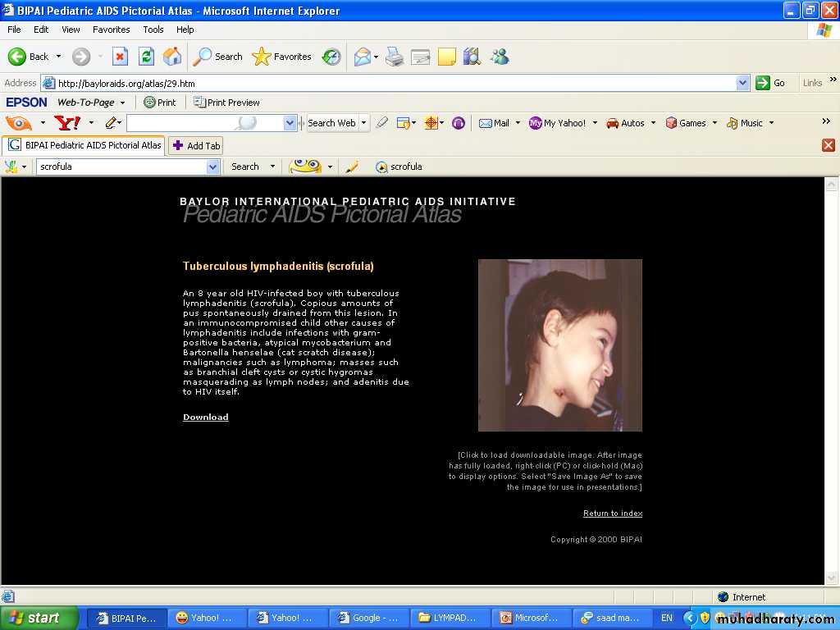Open the scrofula search box dropdown
The image size is (840, 630).
(212, 167)
